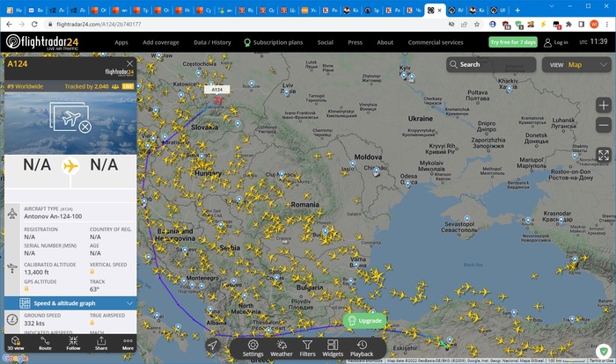Image resolution: width=616 pixels, height=364 pixels.
Task: Reload the browser page
Action: [x=34, y=24]
